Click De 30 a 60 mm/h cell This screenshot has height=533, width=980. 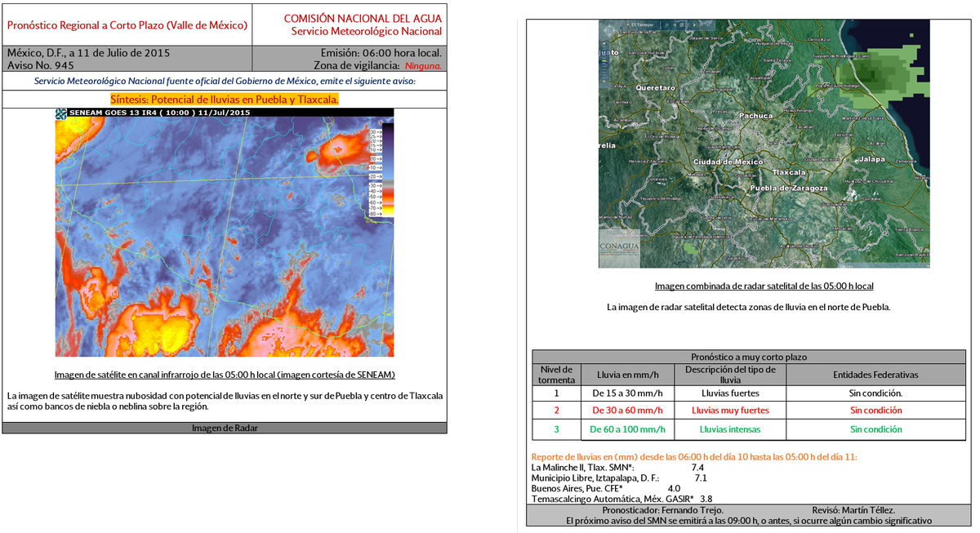pos(627,411)
